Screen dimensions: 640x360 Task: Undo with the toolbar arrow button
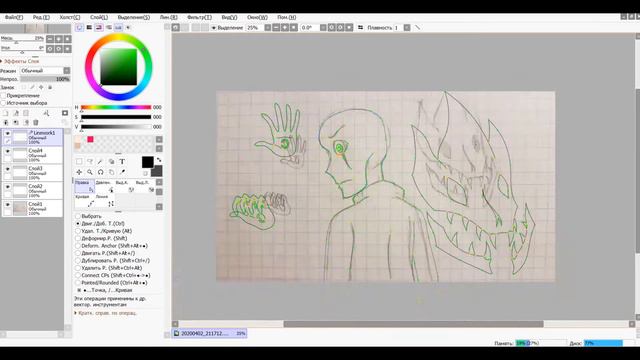tap(176, 27)
